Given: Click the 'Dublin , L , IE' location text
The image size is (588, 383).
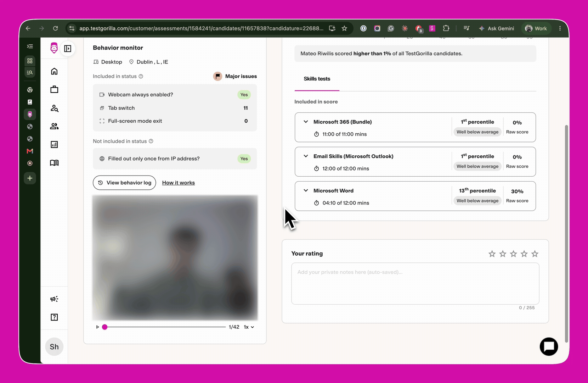Looking at the screenshot, I should [152, 62].
